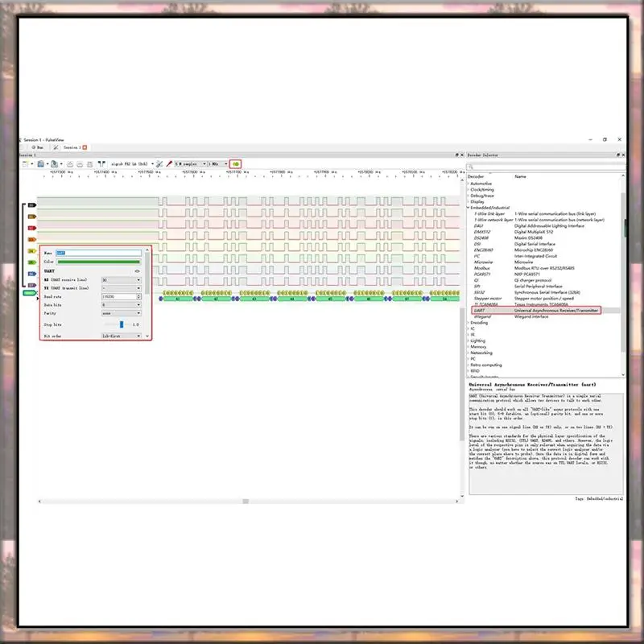Select the purple D7 channel label
Viewport: 644px width, 644px height.
tap(32, 285)
